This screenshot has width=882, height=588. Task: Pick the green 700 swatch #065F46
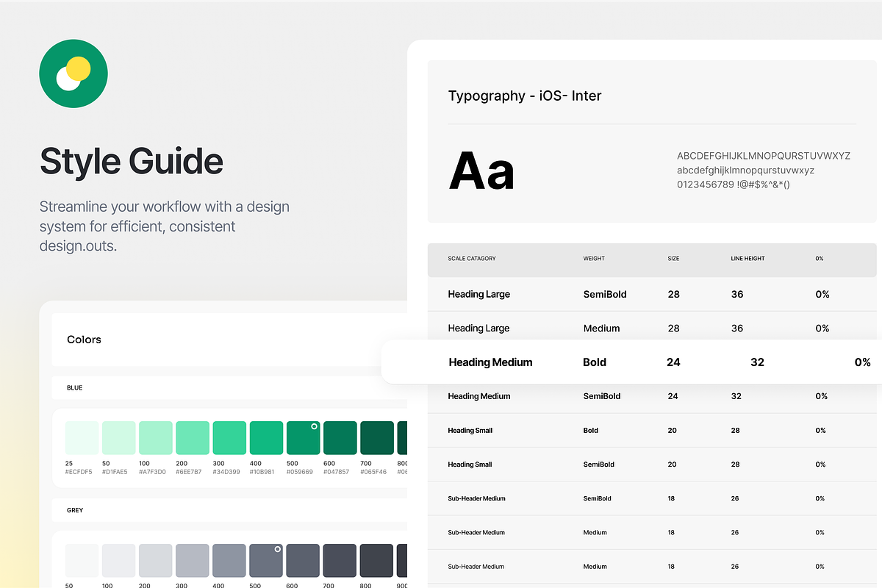point(377,438)
